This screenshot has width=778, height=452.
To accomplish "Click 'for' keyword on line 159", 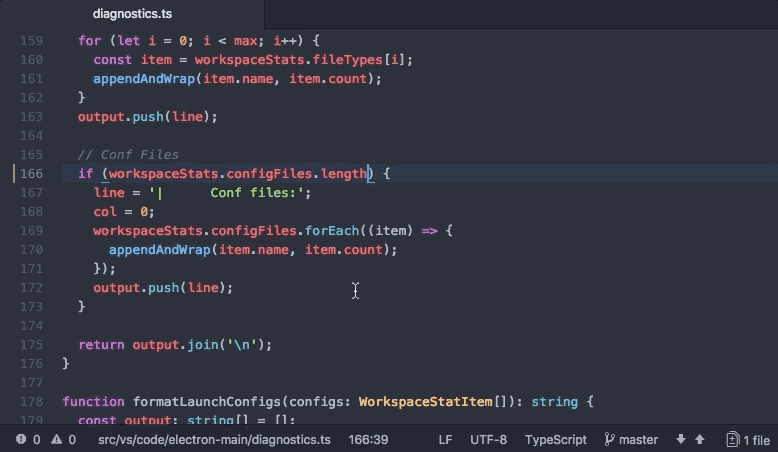I will click(x=89, y=41).
